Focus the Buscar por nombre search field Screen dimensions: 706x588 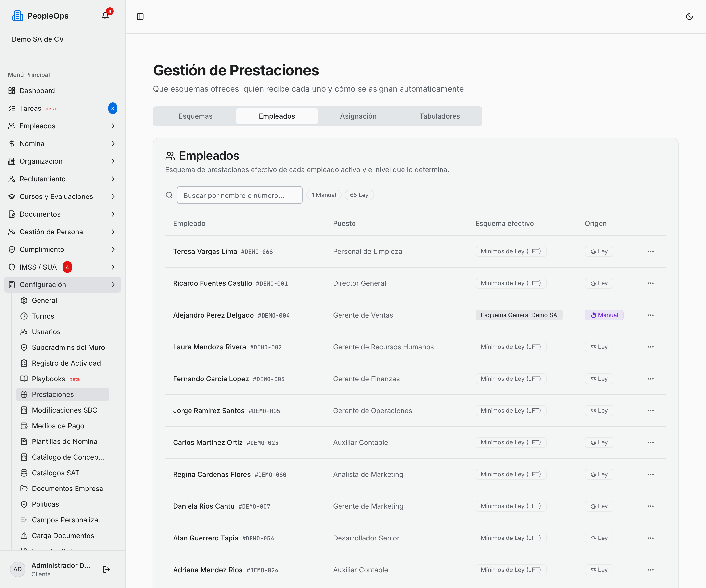[x=239, y=195]
